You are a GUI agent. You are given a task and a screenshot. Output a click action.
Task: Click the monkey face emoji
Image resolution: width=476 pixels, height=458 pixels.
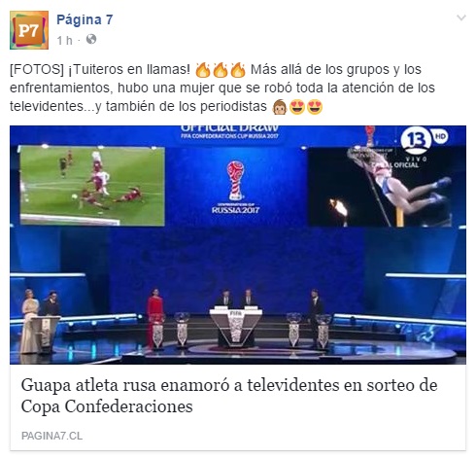coord(280,107)
